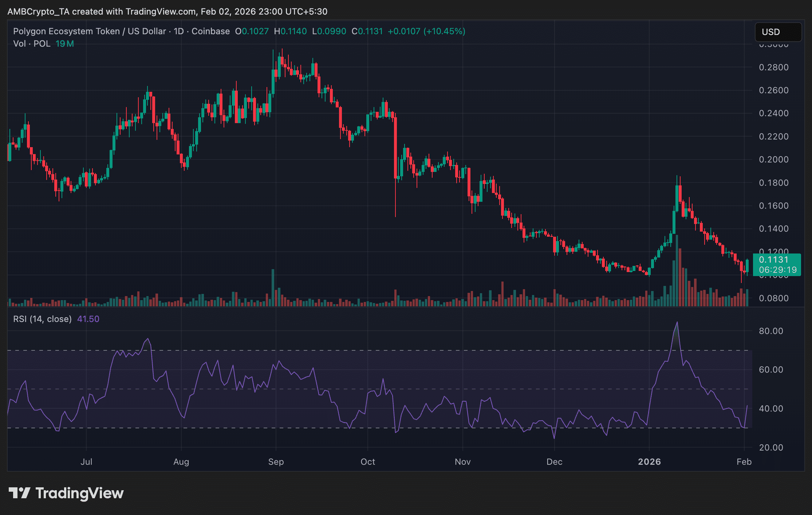This screenshot has height=515, width=812.
Task: Click the 80.00 RSI scale label
Action: [x=771, y=331]
